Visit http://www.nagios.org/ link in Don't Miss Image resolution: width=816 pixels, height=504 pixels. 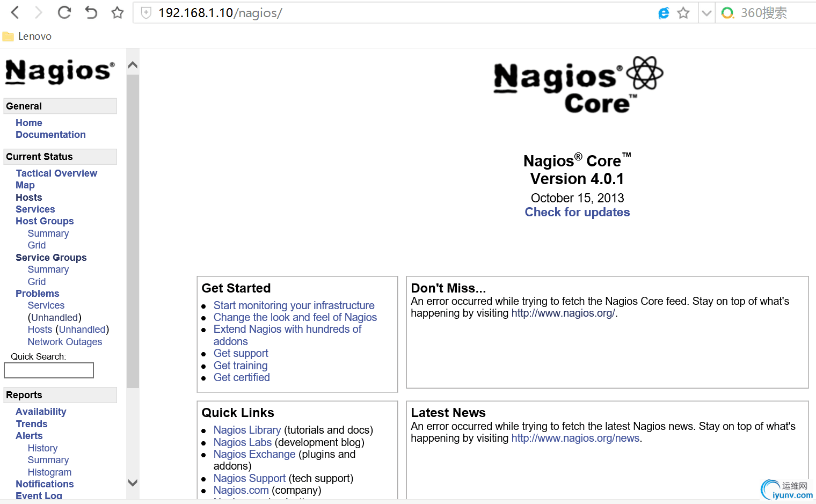[563, 313]
